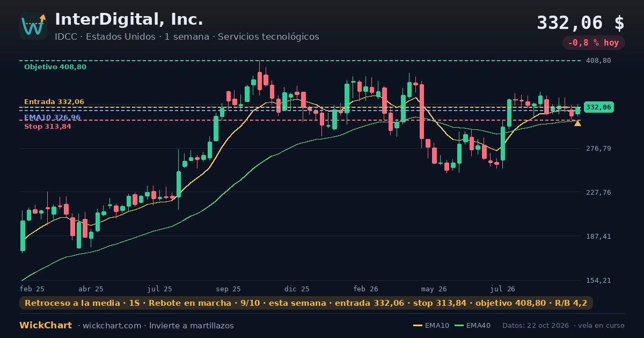Click the Retroceso a la media banner
The height and width of the screenshot is (338, 644).
(306, 303)
